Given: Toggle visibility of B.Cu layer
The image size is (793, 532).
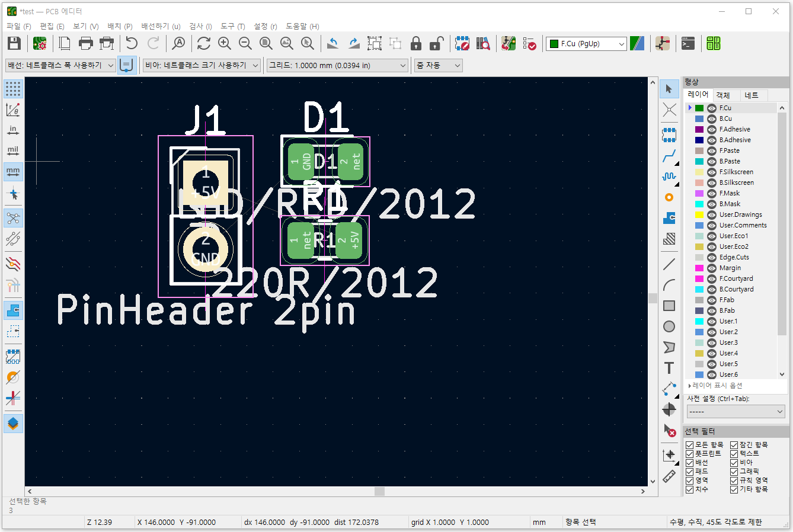Looking at the screenshot, I should (x=712, y=118).
